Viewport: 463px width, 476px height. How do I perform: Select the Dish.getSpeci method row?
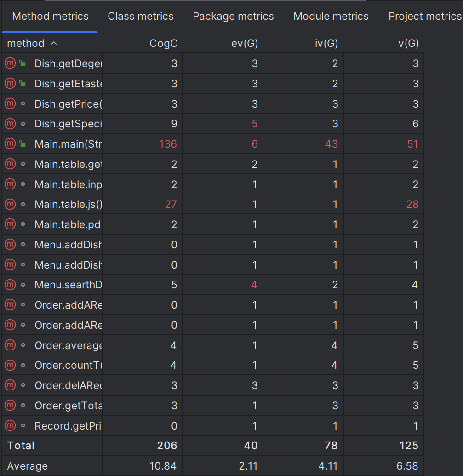click(x=213, y=124)
